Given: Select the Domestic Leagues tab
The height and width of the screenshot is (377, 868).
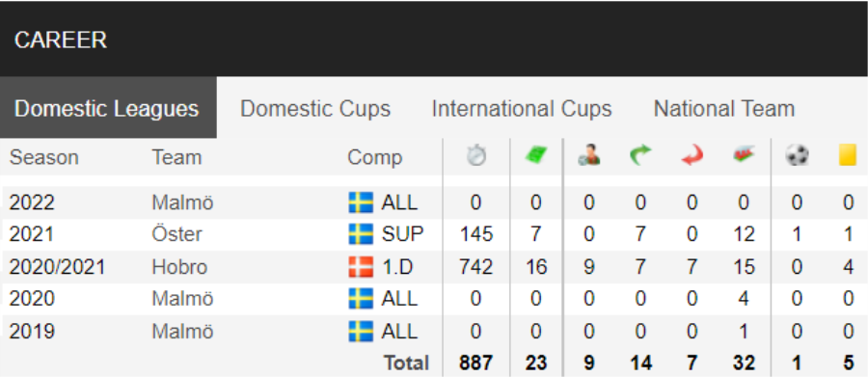Looking at the screenshot, I should tap(107, 109).
